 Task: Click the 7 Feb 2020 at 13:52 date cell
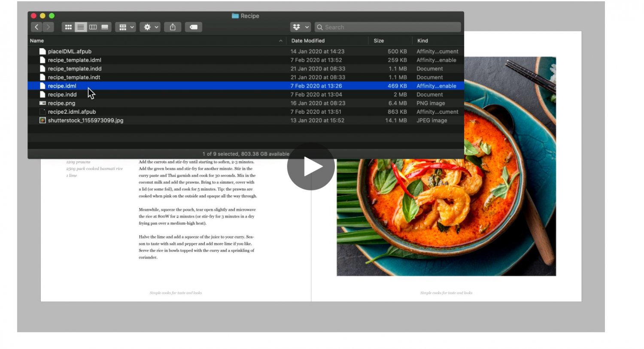pyautogui.click(x=316, y=60)
